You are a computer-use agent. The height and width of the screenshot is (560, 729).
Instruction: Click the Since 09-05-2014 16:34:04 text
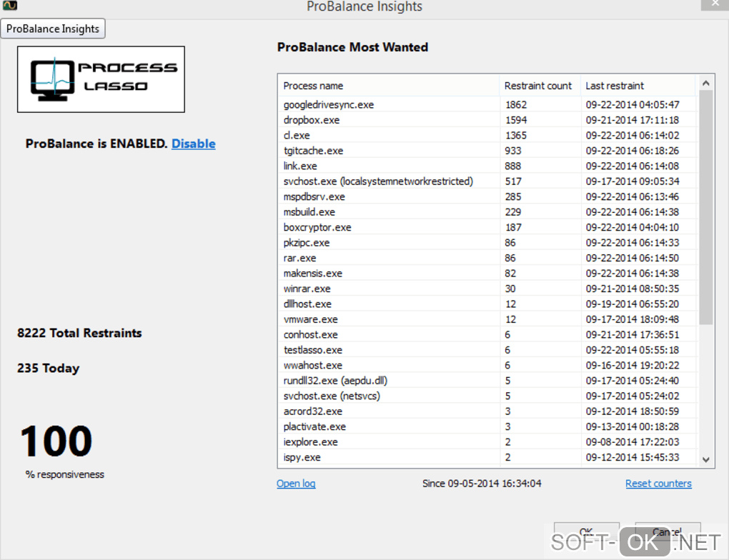[482, 484]
